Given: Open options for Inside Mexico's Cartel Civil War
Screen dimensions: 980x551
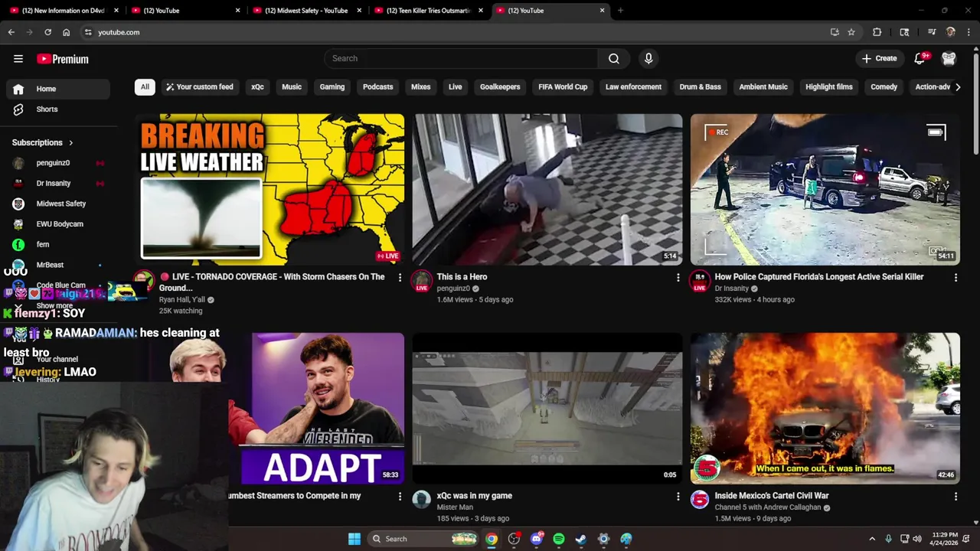Looking at the screenshot, I should (x=955, y=496).
